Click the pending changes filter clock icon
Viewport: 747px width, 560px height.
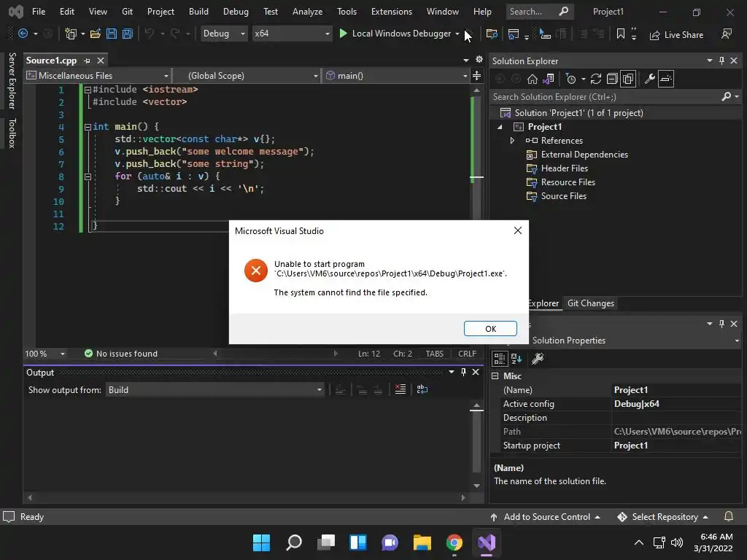(570, 79)
